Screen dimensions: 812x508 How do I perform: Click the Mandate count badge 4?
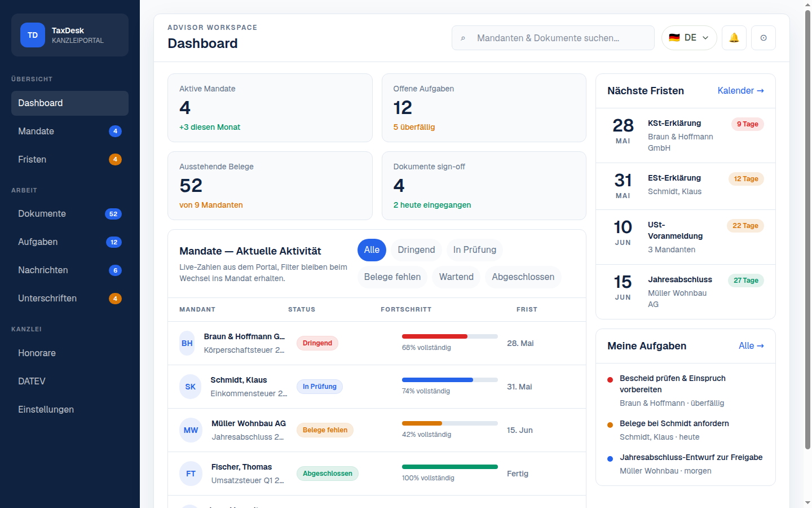click(x=115, y=131)
